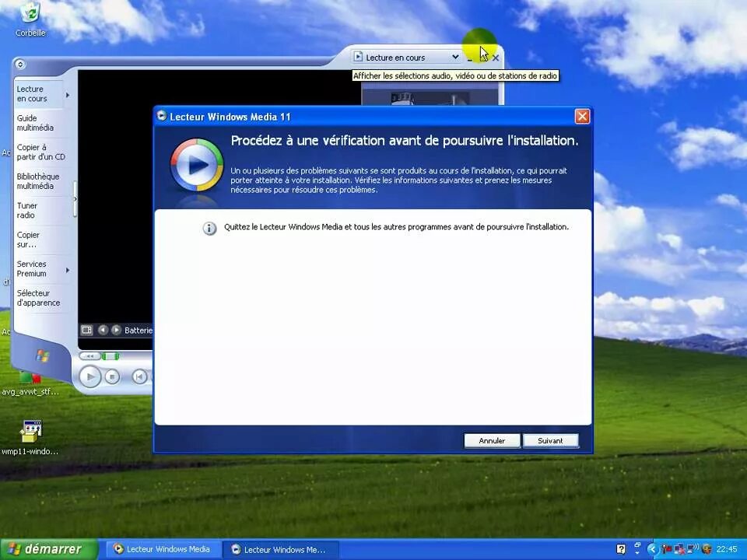Close the Lecteur Windows Media 11 dialog
The height and width of the screenshot is (560, 747).
pyautogui.click(x=582, y=116)
